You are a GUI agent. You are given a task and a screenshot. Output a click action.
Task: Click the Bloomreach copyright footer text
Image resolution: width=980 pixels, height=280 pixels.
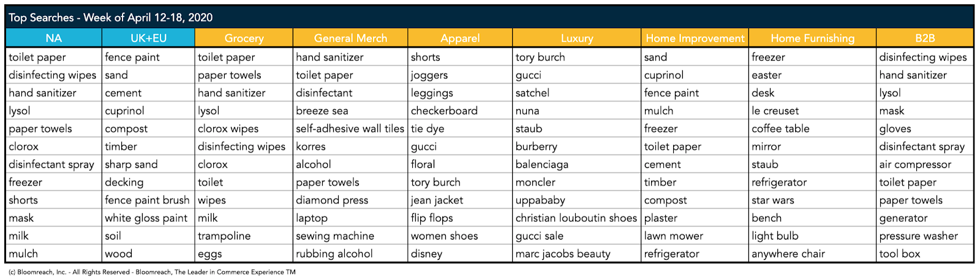(x=152, y=272)
